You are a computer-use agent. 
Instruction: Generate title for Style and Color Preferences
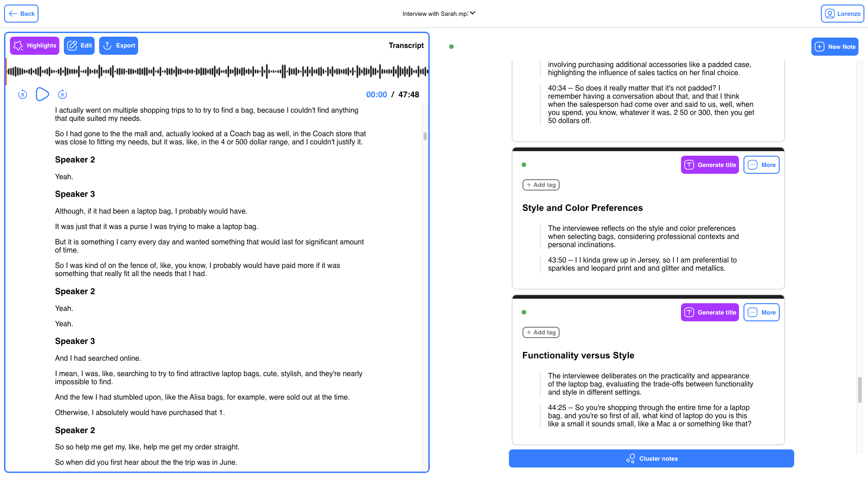coord(710,165)
